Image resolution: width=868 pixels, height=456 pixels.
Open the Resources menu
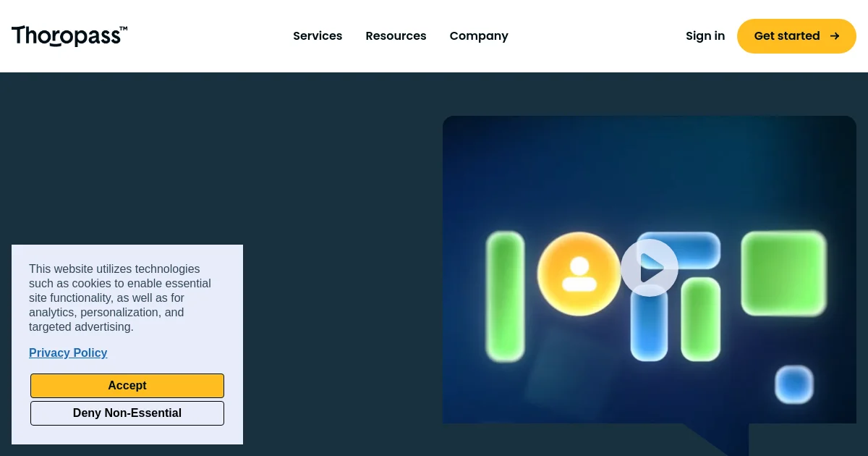396,36
